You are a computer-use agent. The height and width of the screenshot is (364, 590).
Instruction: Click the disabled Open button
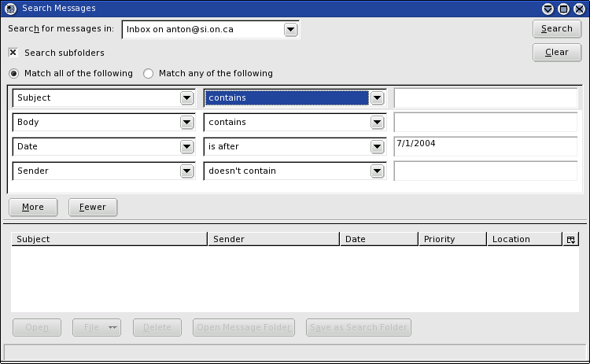point(37,328)
